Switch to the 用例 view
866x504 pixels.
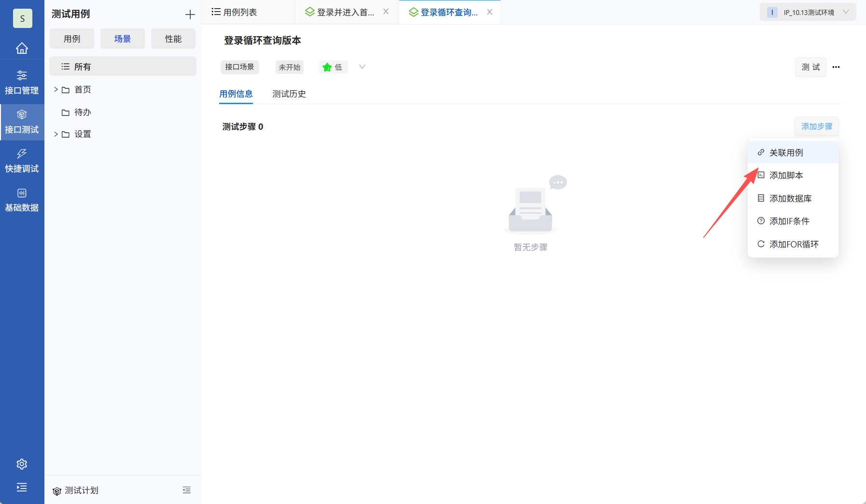pyautogui.click(x=71, y=39)
